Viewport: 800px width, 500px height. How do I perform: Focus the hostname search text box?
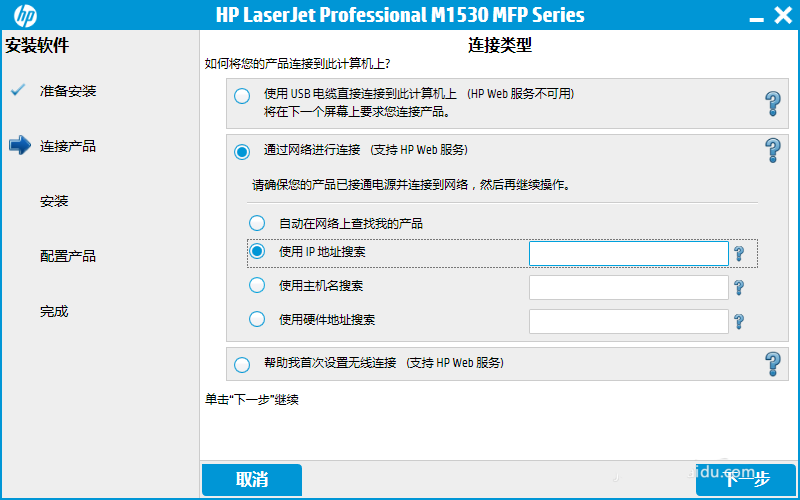[628, 288]
